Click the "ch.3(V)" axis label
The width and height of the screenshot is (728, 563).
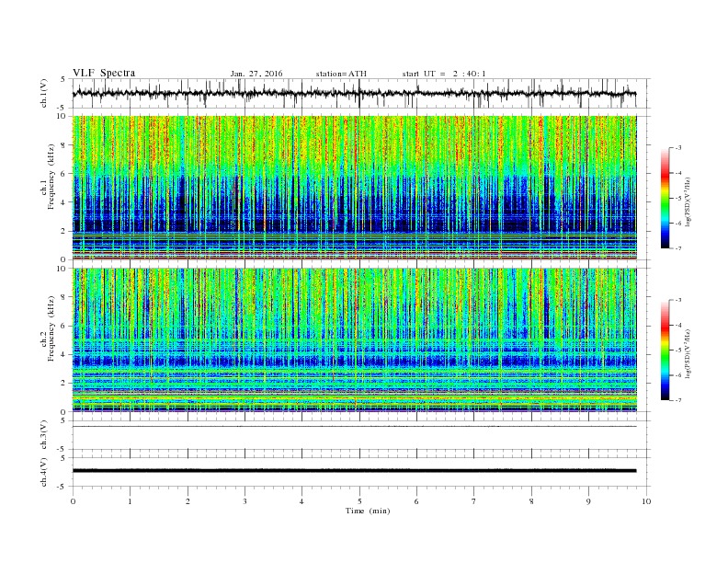click(44, 435)
